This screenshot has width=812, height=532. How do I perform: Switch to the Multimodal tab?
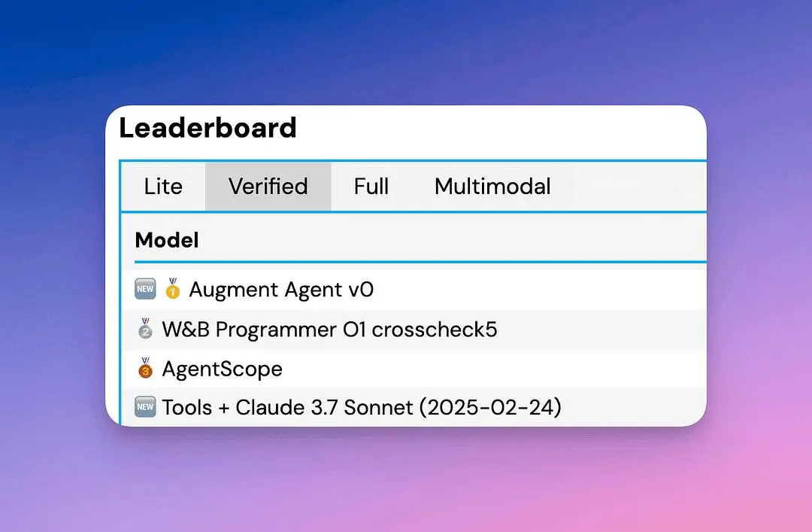pos(492,187)
